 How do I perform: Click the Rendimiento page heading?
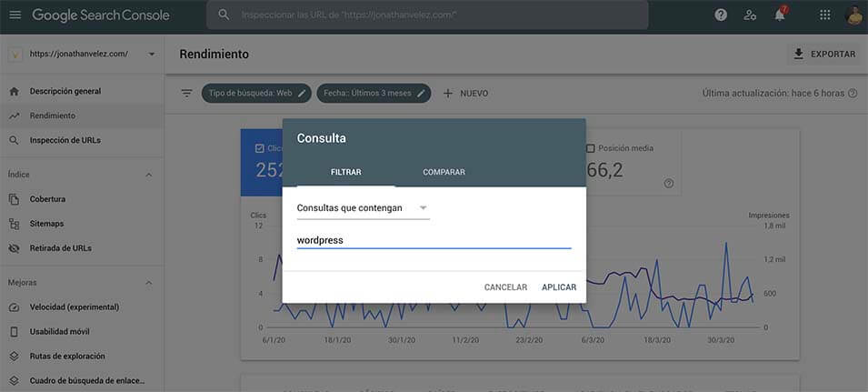point(215,55)
